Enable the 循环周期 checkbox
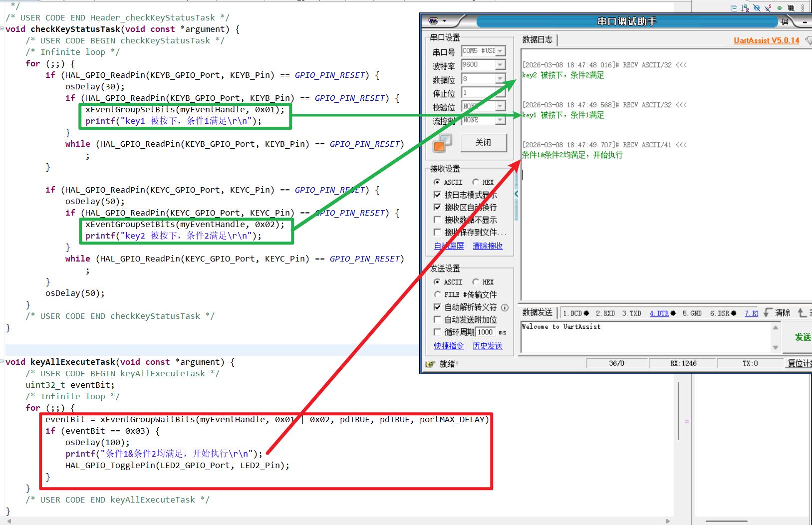This screenshot has height=525, width=812. point(437,332)
